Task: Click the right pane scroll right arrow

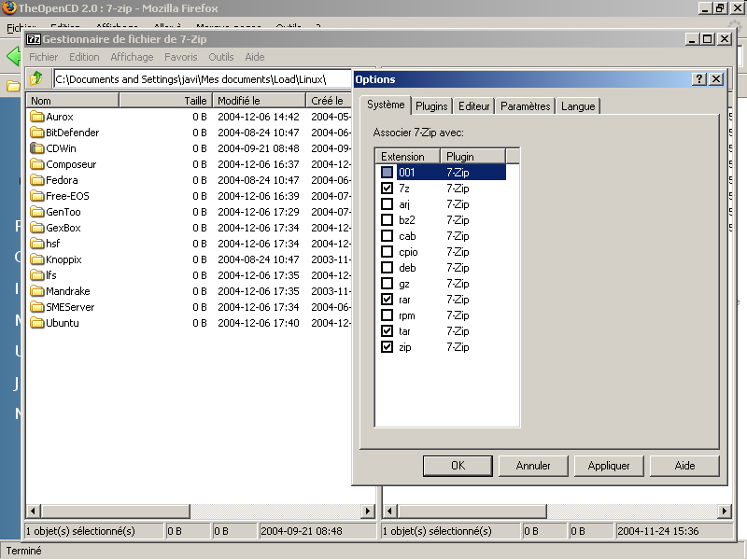Action: [x=725, y=511]
